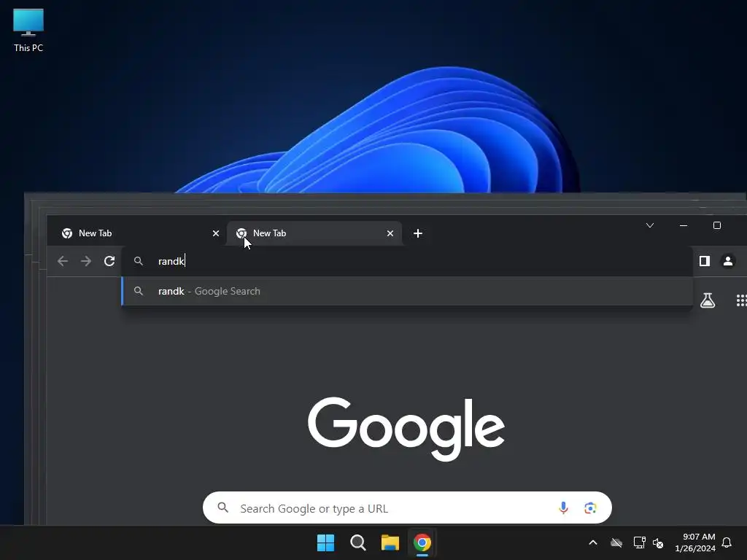Start voice search with microphone icon
Screen dimensions: 747x560
click(x=563, y=508)
